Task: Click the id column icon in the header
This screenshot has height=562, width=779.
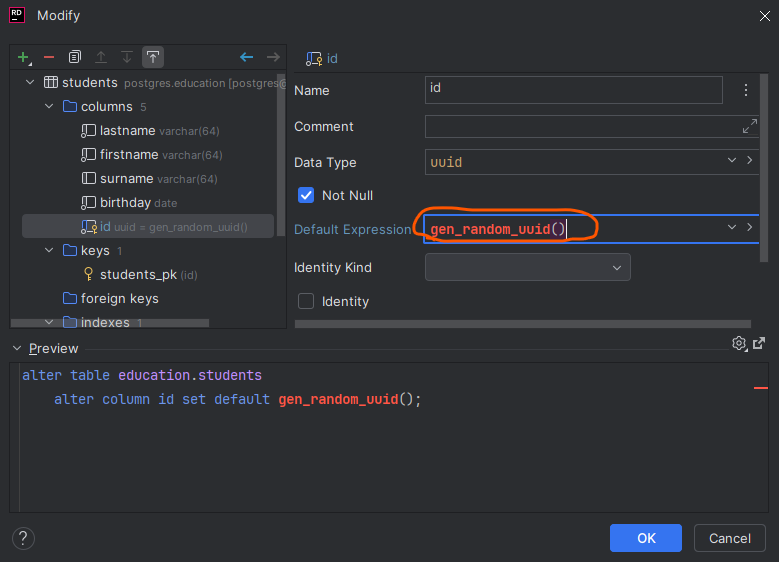Action: pyautogui.click(x=313, y=59)
